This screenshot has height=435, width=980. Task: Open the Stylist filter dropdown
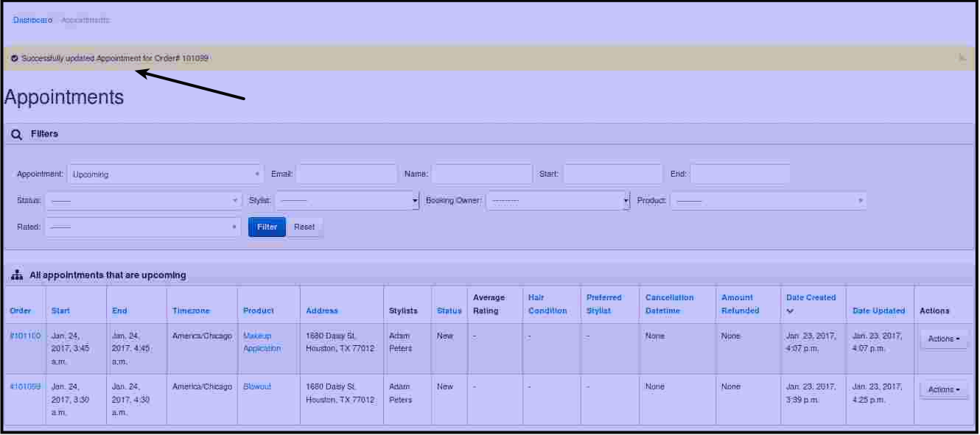347,200
